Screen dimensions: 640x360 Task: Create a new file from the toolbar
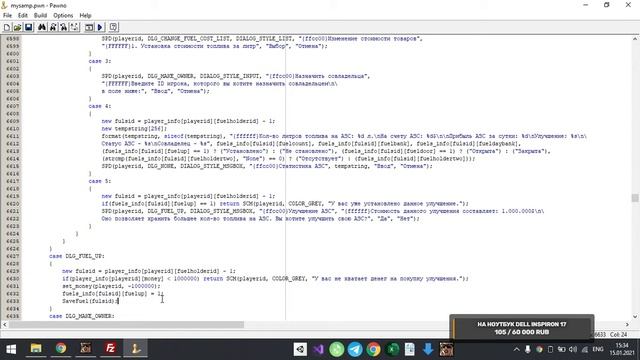click(x=7, y=27)
